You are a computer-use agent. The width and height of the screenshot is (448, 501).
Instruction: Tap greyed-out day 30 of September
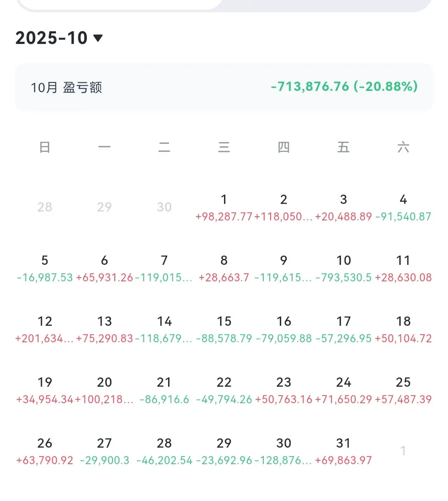click(x=164, y=207)
